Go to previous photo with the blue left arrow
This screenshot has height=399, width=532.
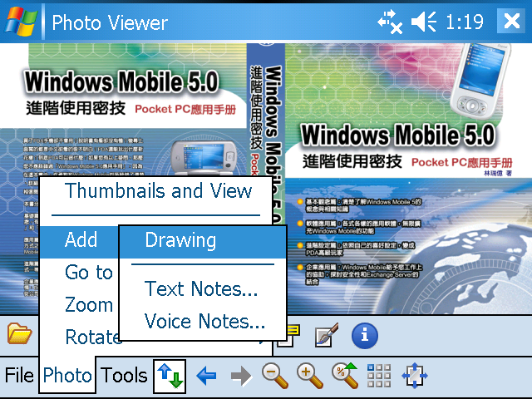click(206, 376)
